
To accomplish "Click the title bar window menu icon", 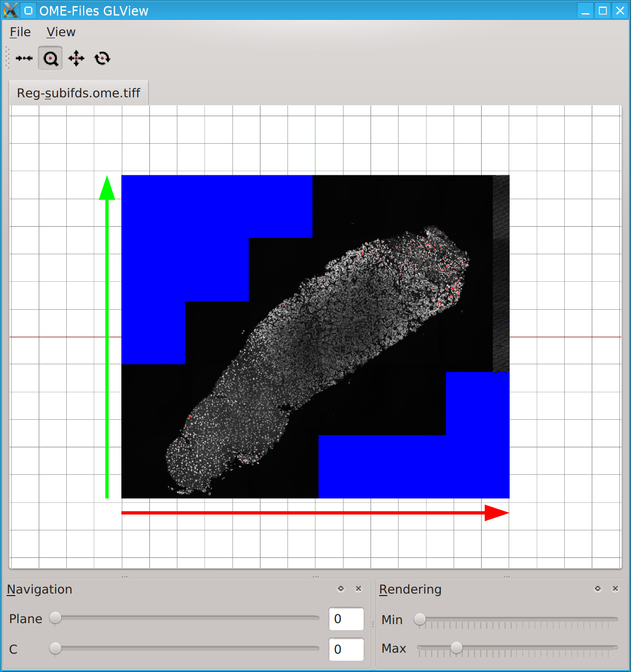I will click(29, 10).
